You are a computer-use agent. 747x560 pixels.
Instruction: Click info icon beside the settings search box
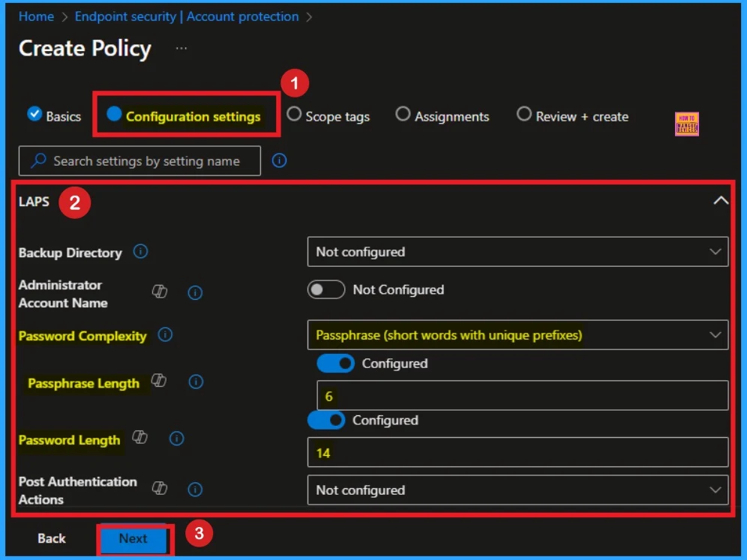(279, 160)
